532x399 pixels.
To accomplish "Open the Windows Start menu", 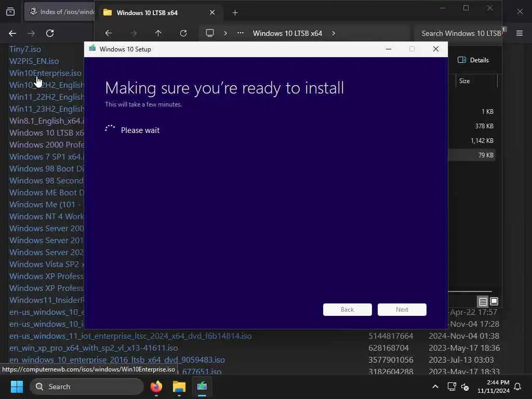I will click(x=17, y=387).
